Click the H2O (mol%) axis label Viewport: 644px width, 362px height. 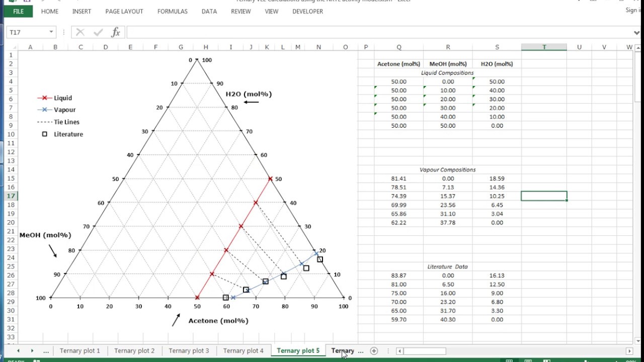pos(249,94)
